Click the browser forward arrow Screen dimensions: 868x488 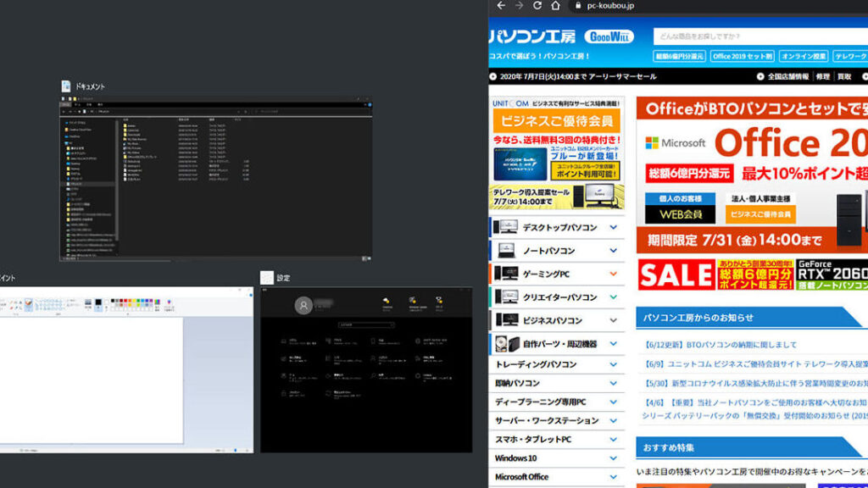[x=519, y=6]
